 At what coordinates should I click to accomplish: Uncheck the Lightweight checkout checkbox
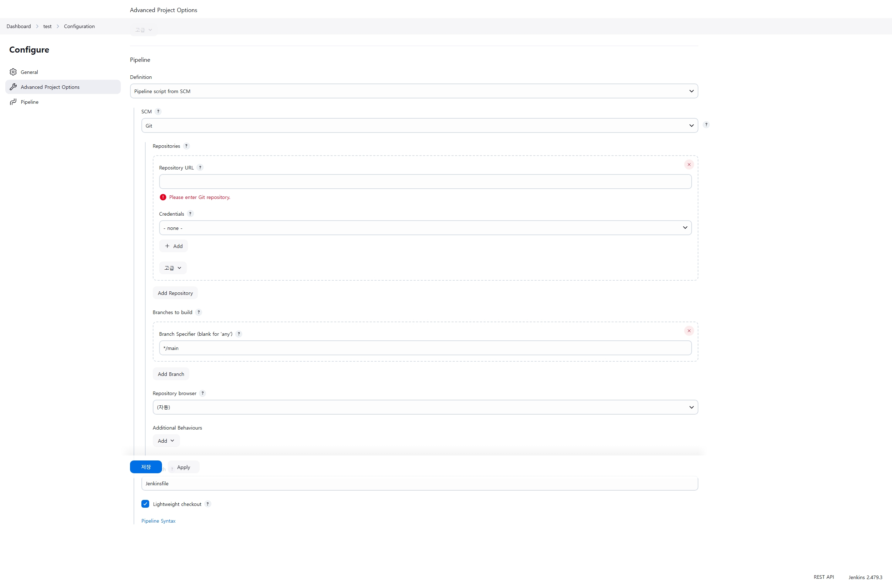tap(145, 504)
